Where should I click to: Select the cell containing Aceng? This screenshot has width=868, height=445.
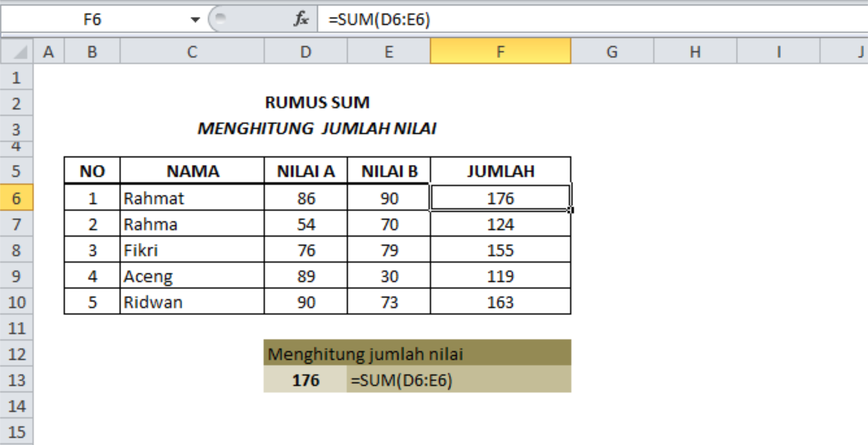(192, 276)
